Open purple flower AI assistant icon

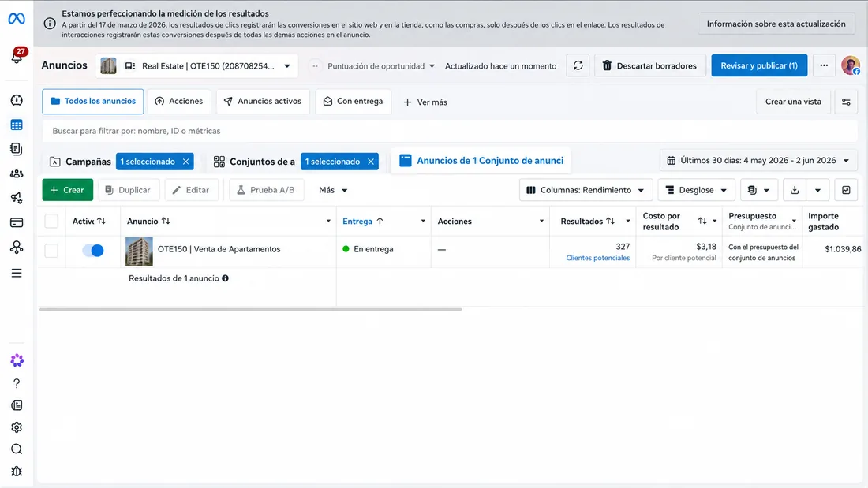[x=17, y=360]
